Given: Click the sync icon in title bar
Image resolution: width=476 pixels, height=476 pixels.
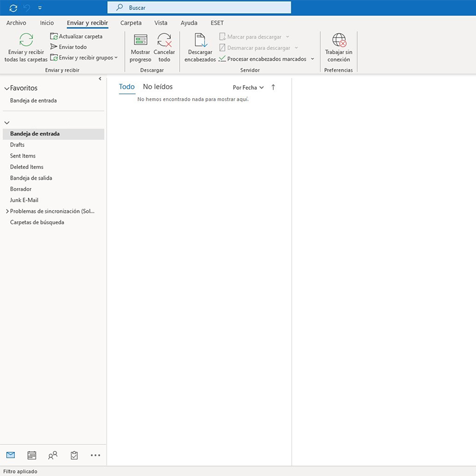Looking at the screenshot, I should (x=13, y=8).
